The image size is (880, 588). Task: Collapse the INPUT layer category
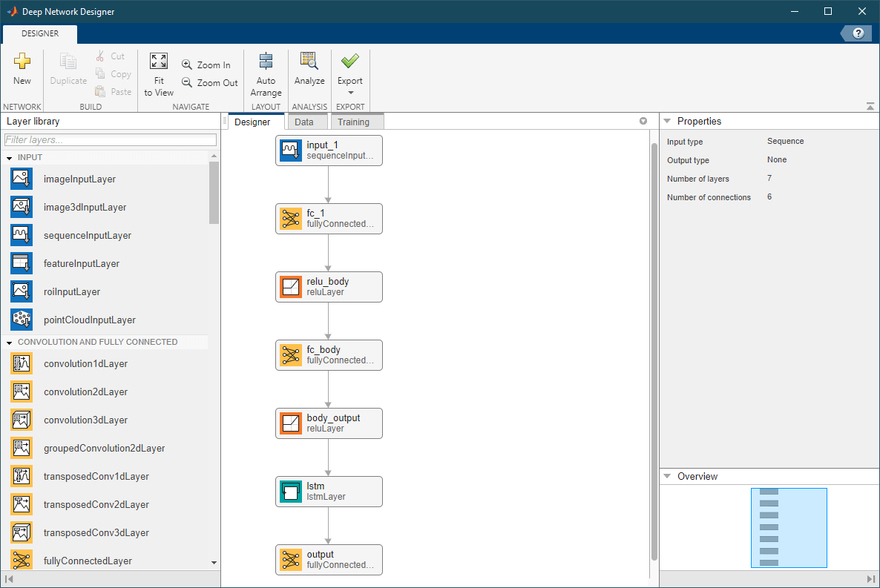10,158
